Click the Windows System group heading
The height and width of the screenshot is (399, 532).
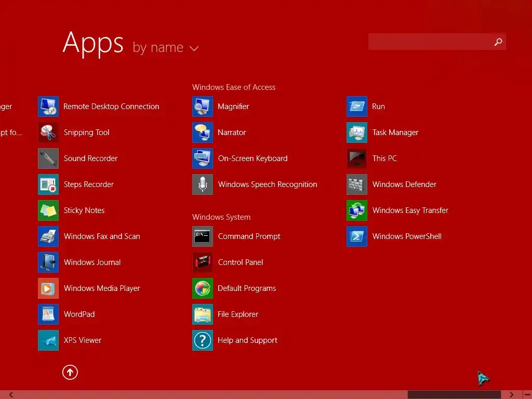click(221, 217)
